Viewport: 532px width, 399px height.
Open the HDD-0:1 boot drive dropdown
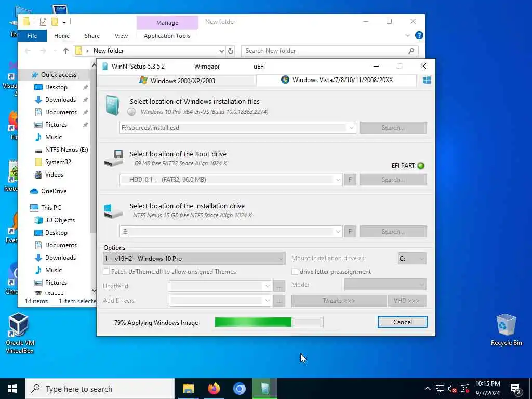pyautogui.click(x=338, y=179)
